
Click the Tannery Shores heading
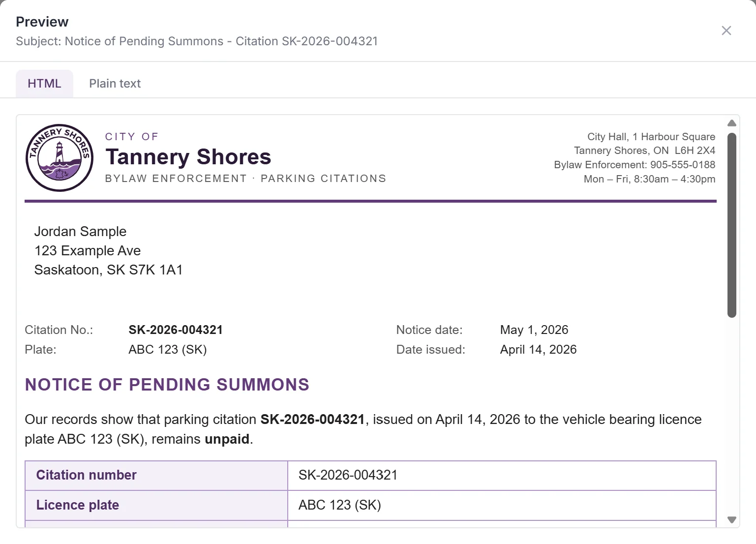[188, 157]
